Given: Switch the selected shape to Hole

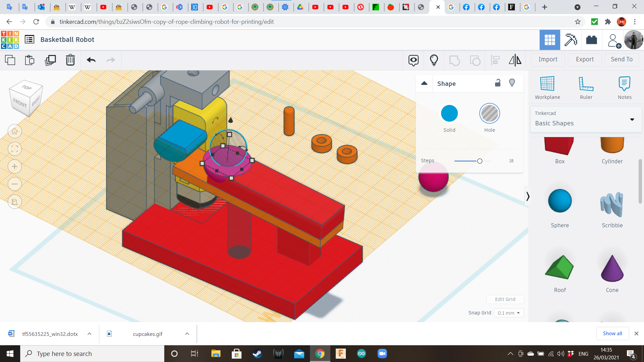Looking at the screenshot, I should click(x=489, y=113).
